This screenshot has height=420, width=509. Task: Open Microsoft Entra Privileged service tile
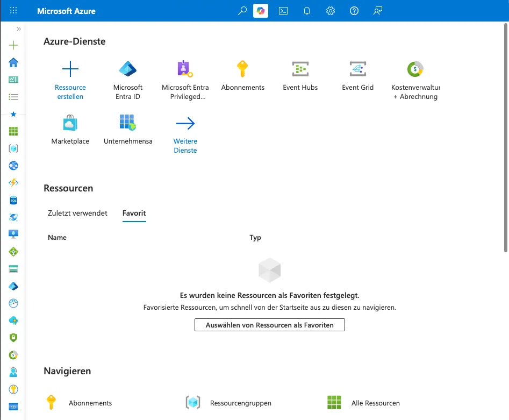185,80
